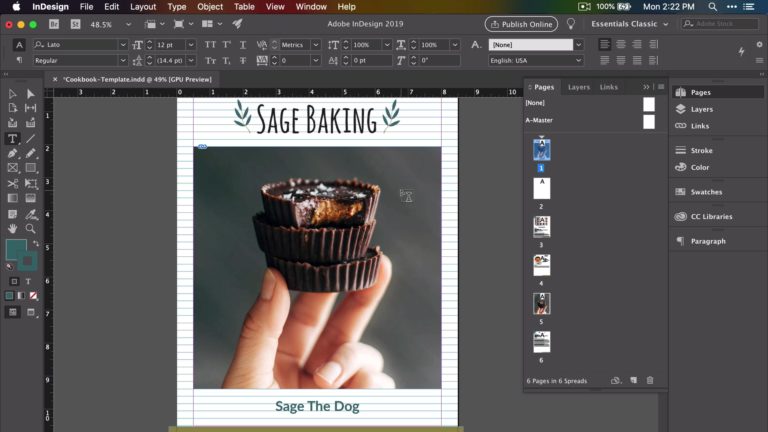Open the zoom level 48.5% dropdown
768x432 pixels.
point(128,24)
